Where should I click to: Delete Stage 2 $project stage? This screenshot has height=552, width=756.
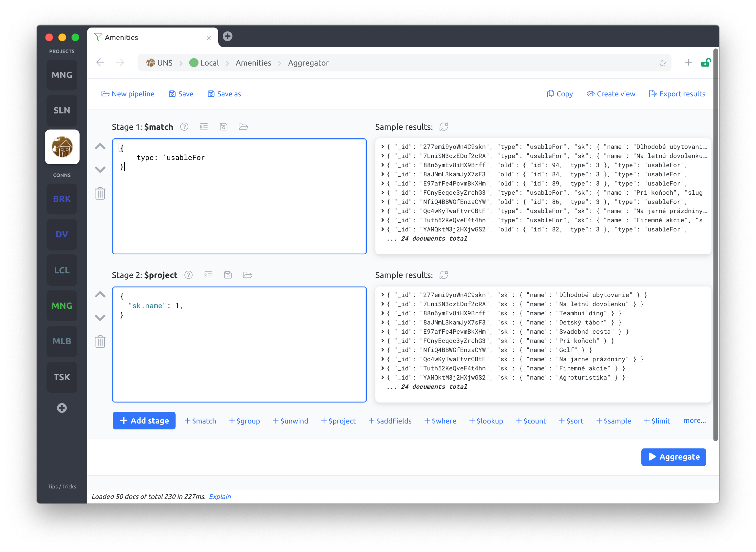coord(100,342)
